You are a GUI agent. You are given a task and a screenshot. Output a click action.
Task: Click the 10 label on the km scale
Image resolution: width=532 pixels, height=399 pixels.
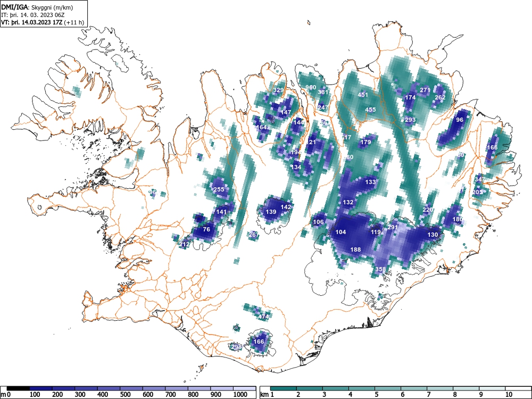(x=509, y=395)
